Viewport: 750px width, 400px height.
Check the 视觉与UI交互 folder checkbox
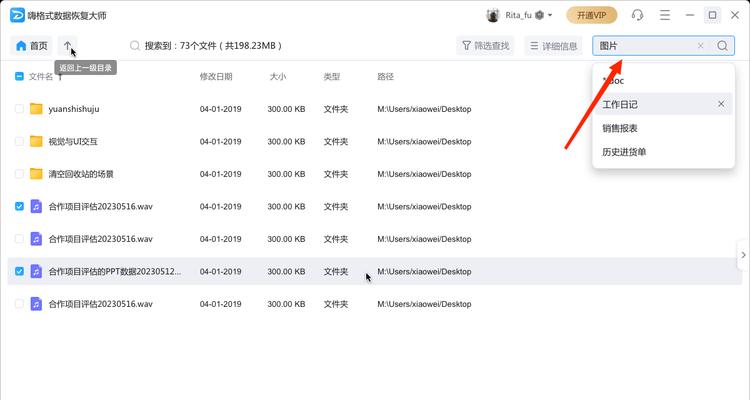(19, 141)
